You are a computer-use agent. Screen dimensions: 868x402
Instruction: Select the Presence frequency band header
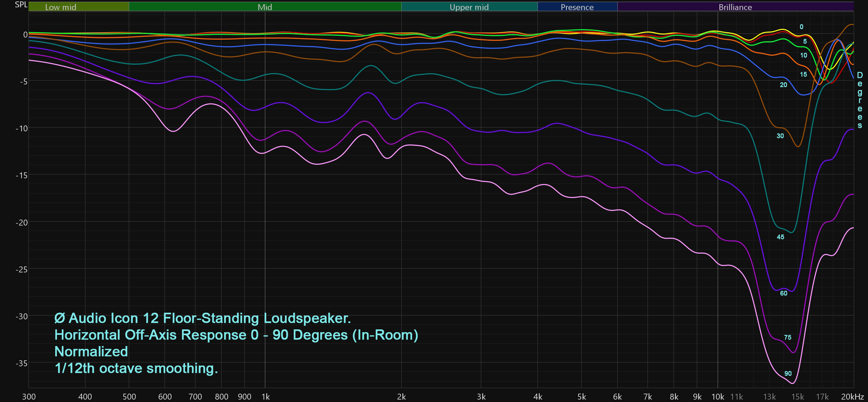[577, 7]
